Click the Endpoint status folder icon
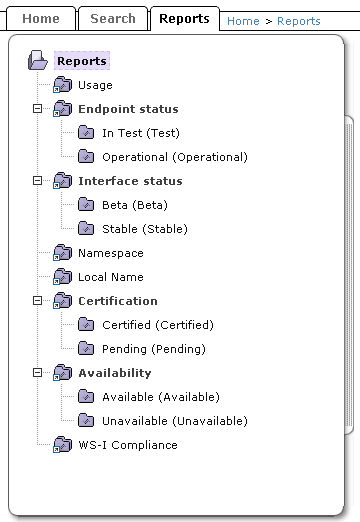 coord(63,109)
